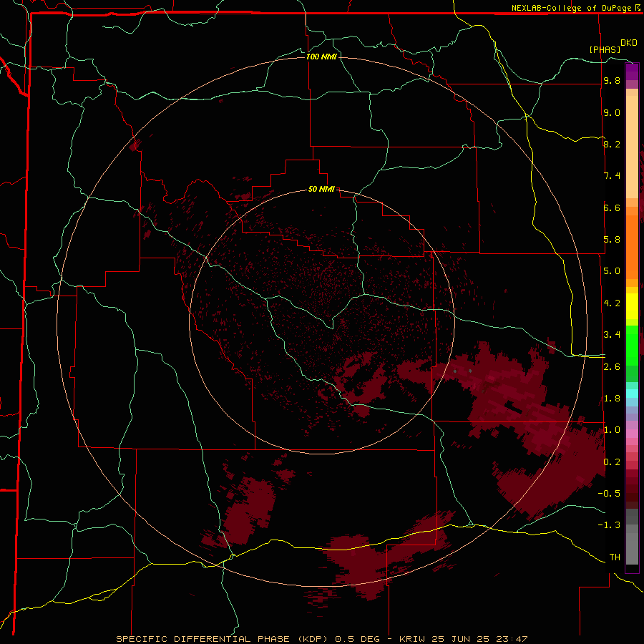Click the 9.8 scale value
Screen dimensions: 644x644
[612, 80]
